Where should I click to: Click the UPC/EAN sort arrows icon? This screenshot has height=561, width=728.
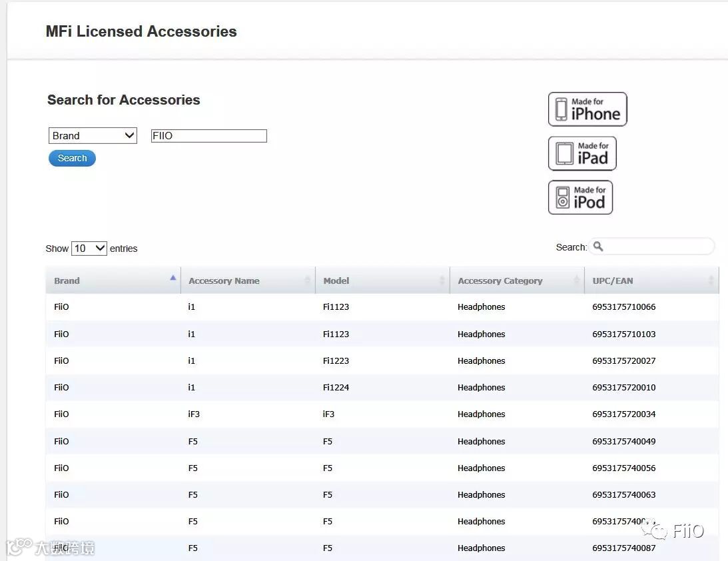click(x=711, y=280)
